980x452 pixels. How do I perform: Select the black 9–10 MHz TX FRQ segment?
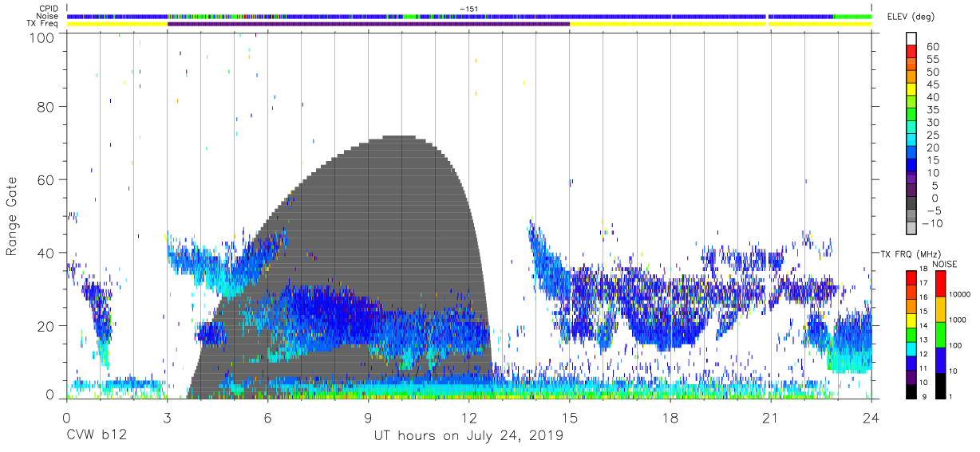tap(911, 391)
